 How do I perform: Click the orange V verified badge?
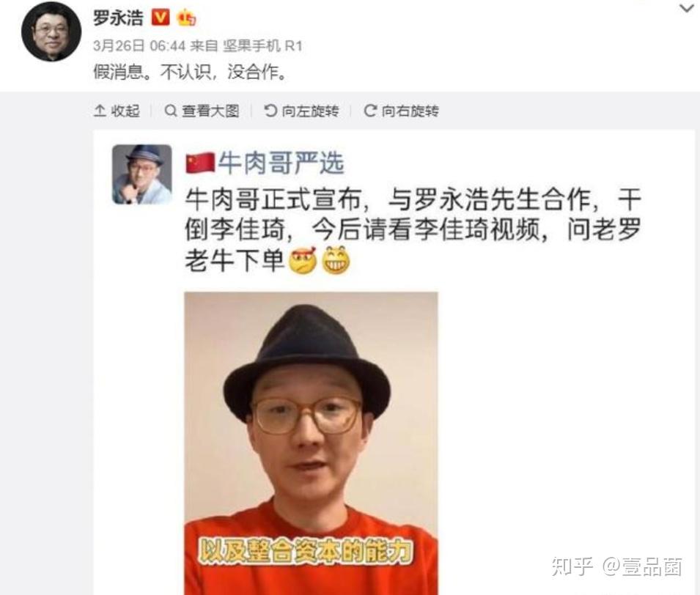161,18
